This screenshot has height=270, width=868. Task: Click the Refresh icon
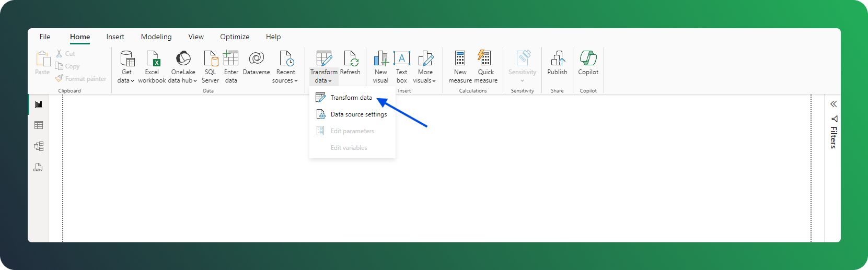click(350, 58)
